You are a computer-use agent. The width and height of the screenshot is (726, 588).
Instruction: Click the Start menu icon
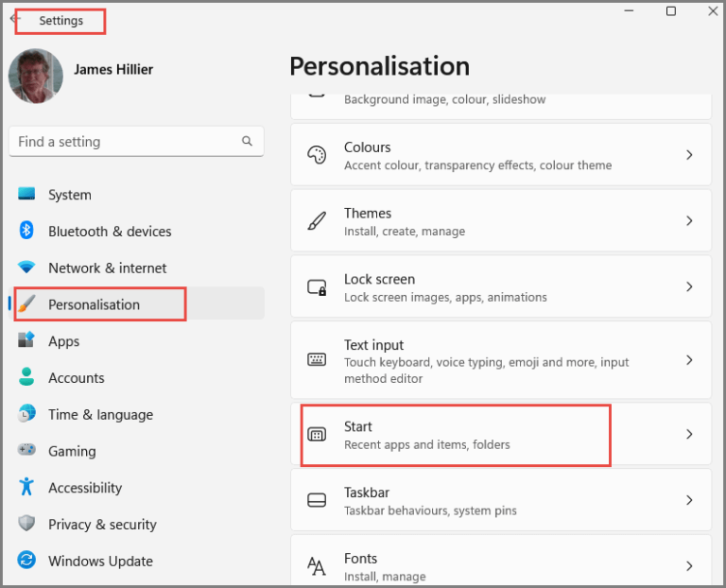[317, 434]
